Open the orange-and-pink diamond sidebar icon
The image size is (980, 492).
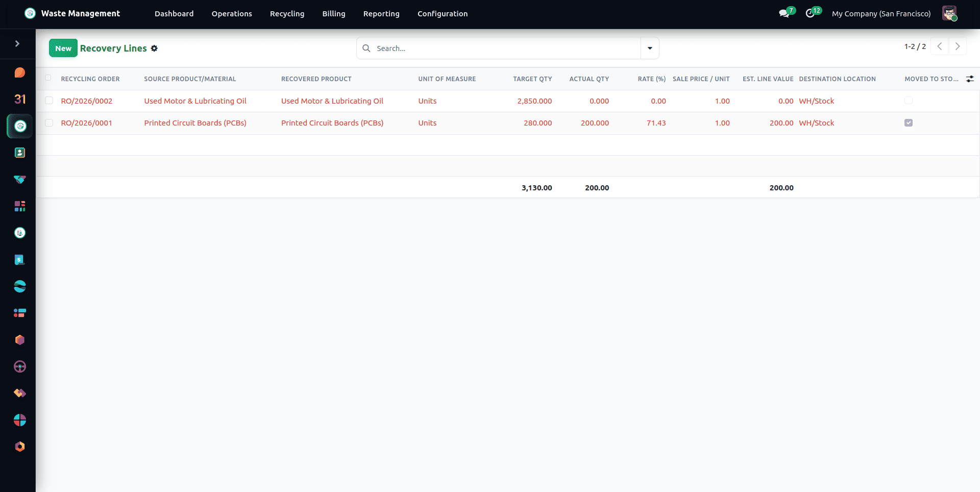(x=20, y=393)
